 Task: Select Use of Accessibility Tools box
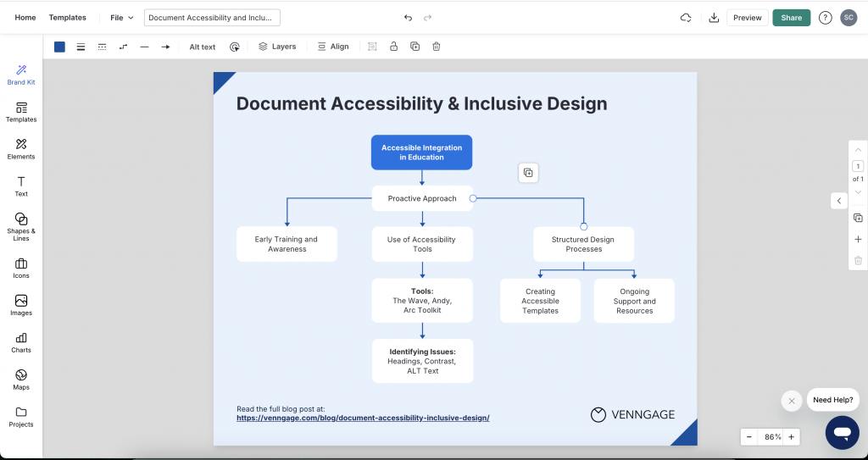tap(422, 244)
